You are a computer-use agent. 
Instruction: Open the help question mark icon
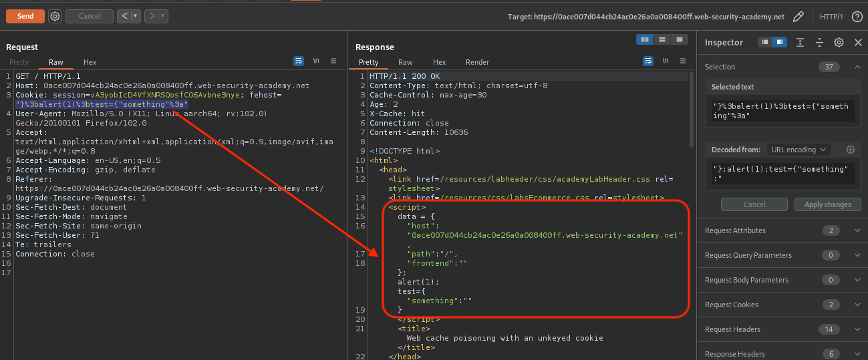pos(857,17)
